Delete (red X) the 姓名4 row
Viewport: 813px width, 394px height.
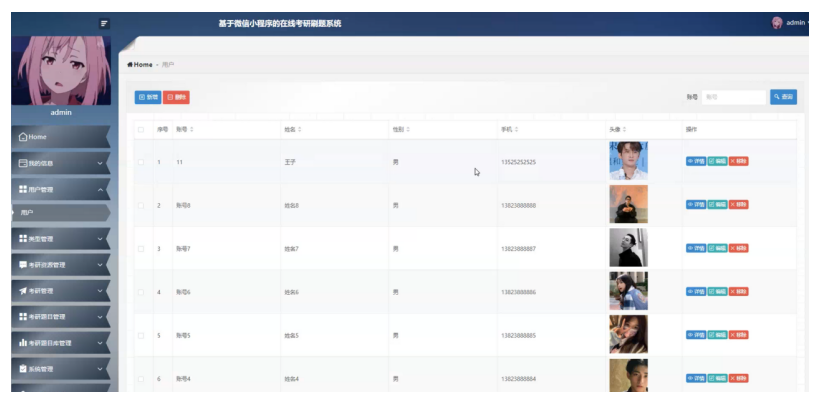[x=738, y=378]
